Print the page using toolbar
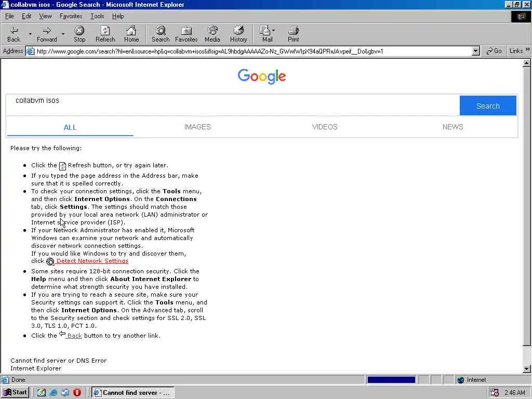This screenshot has height=399, width=532. click(293, 34)
